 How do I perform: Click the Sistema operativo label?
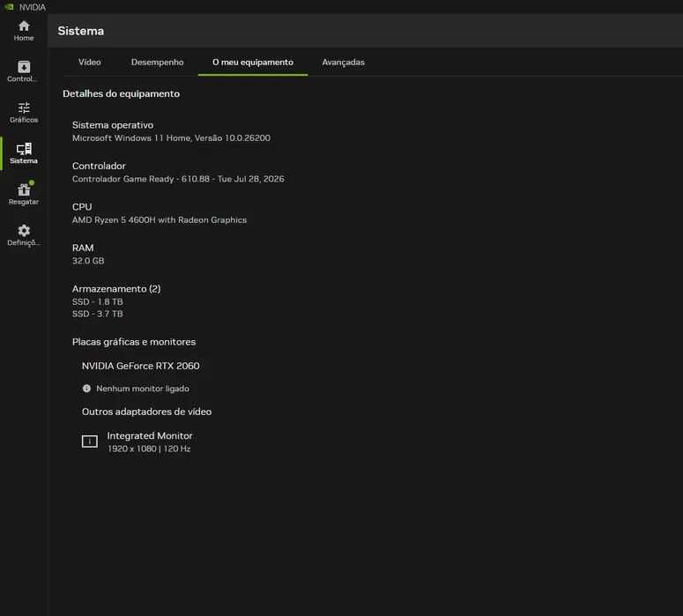coord(113,125)
